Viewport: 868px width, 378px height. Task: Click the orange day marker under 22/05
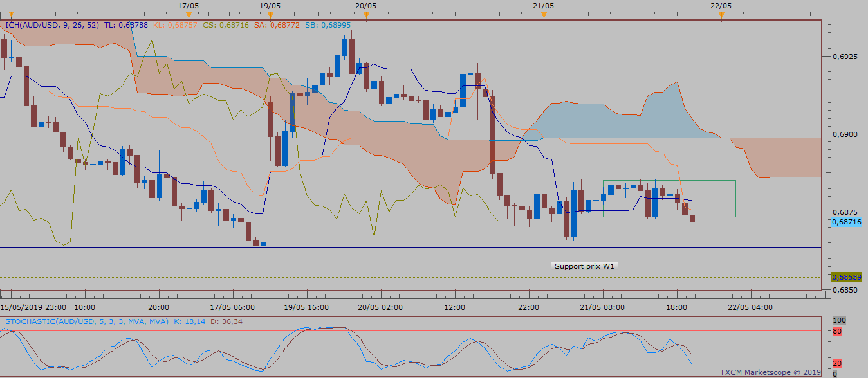tap(721, 14)
